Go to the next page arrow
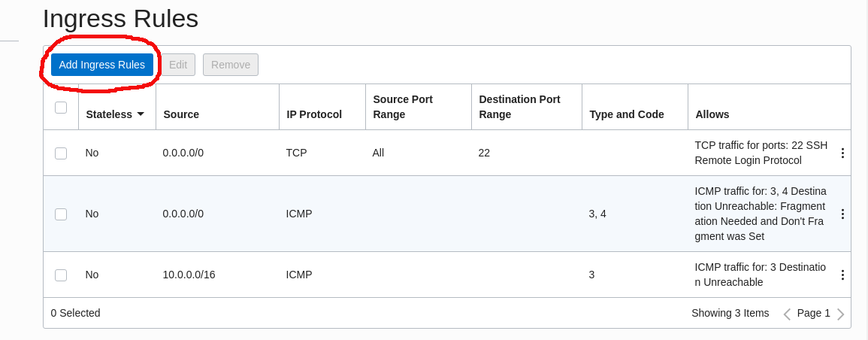The width and height of the screenshot is (868, 340). (x=840, y=314)
